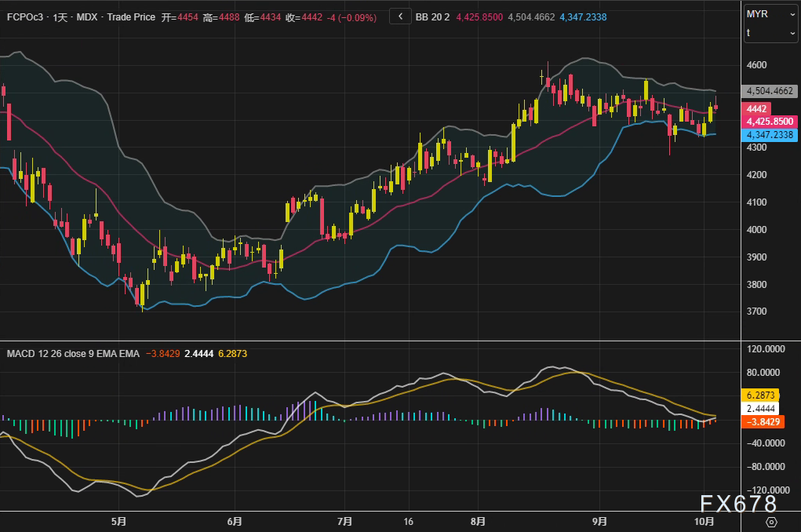This screenshot has width=801, height=532.
Task: Select the yellow 6.2873 signal value tag
Action: [x=759, y=396]
